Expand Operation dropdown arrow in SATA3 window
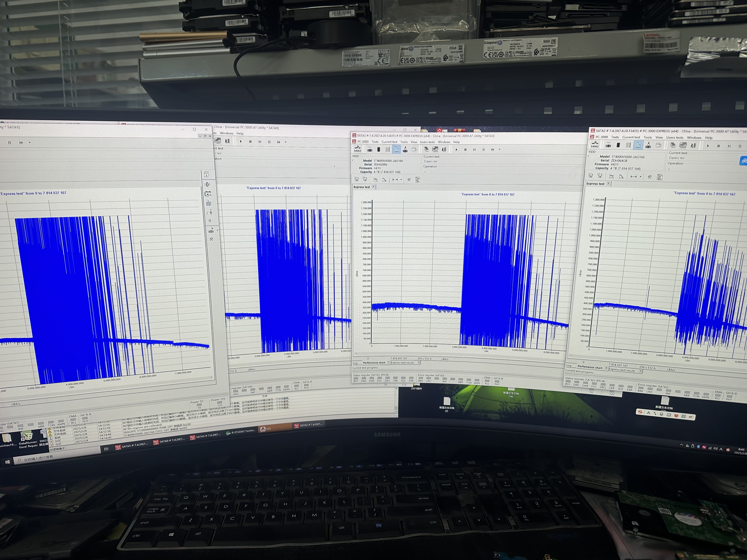 click(425, 172)
